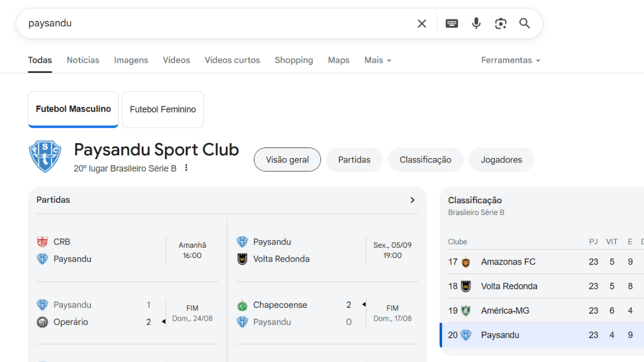This screenshot has width=644, height=362.
Task: Open the three-dot options beside Série B
Action: pyautogui.click(x=186, y=168)
